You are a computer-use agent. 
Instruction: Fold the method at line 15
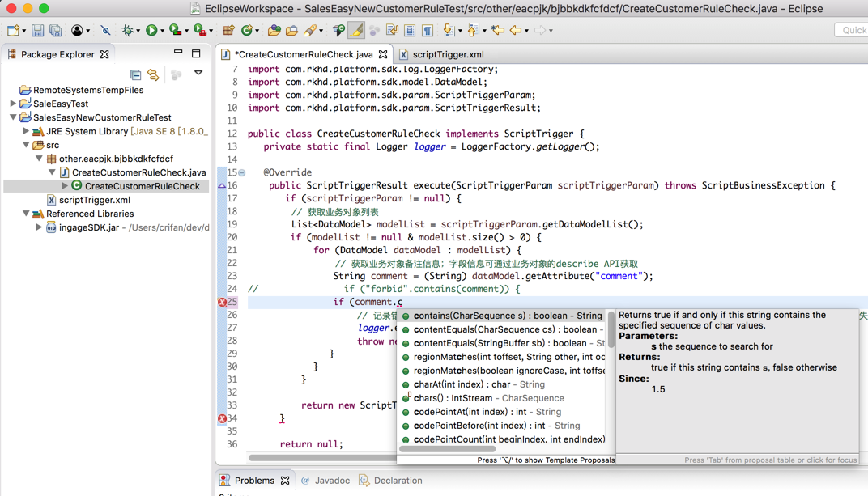pos(242,172)
